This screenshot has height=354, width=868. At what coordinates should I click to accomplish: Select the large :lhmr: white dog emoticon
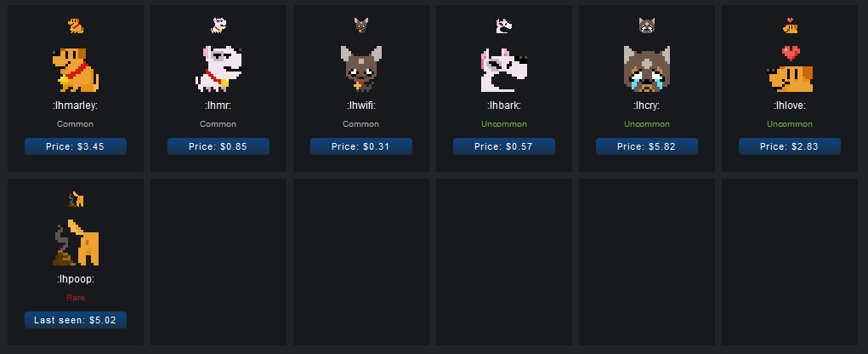(x=218, y=69)
